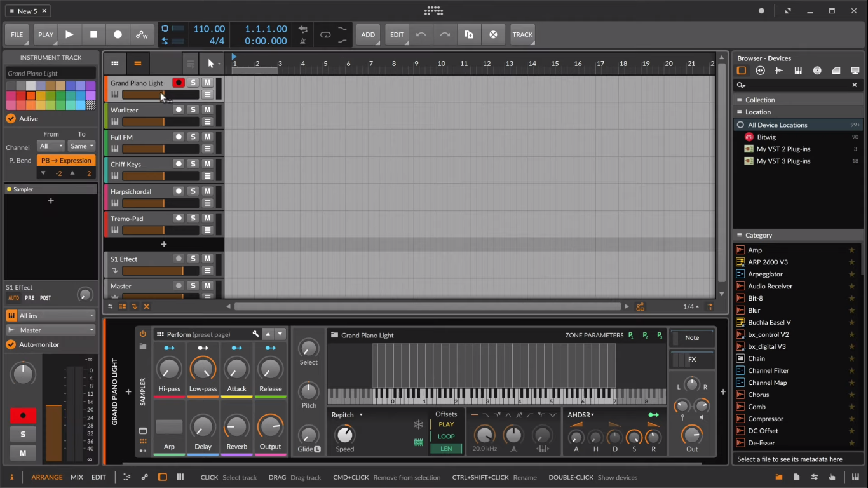Open the Multisamples browser tab

pyautogui.click(x=797, y=70)
